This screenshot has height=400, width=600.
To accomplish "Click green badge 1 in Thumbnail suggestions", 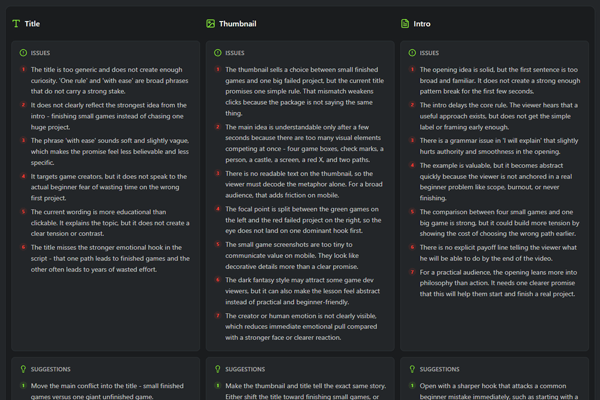I will (x=218, y=386).
